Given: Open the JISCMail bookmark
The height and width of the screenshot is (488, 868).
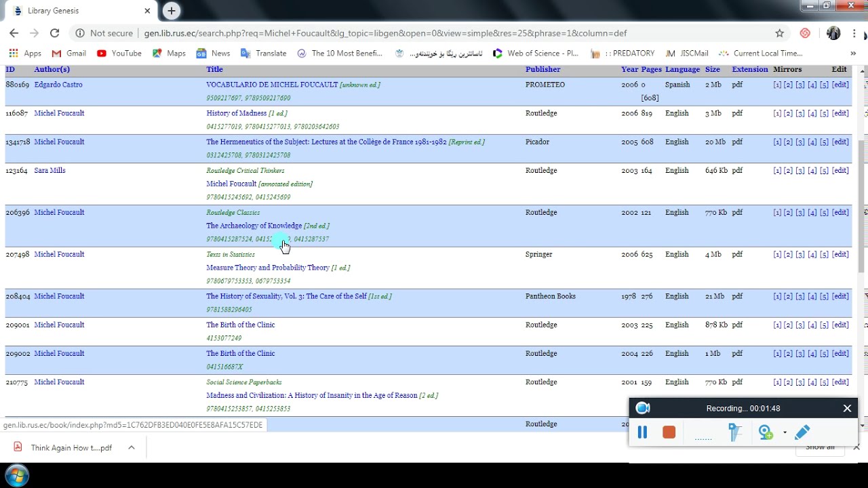Looking at the screenshot, I should [x=687, y=53].
